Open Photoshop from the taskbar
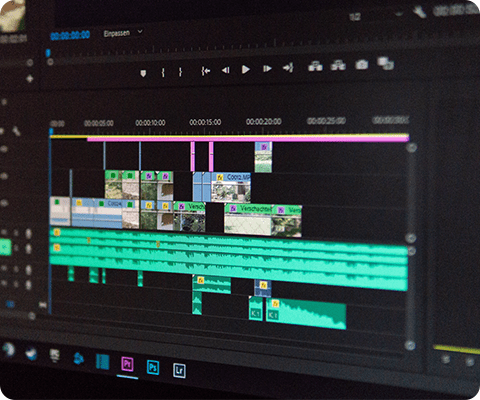480x400 pixels. click(x=153, y=367)
